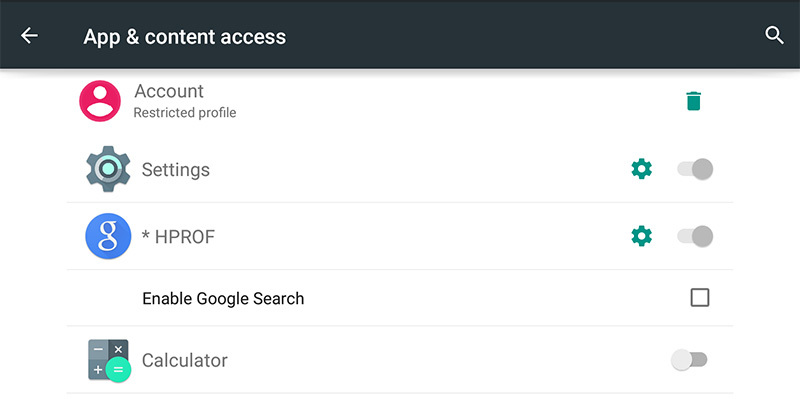This screenshot has height=399, width=800.
Task: Tap the Calculator app icon
Action: 109,360
